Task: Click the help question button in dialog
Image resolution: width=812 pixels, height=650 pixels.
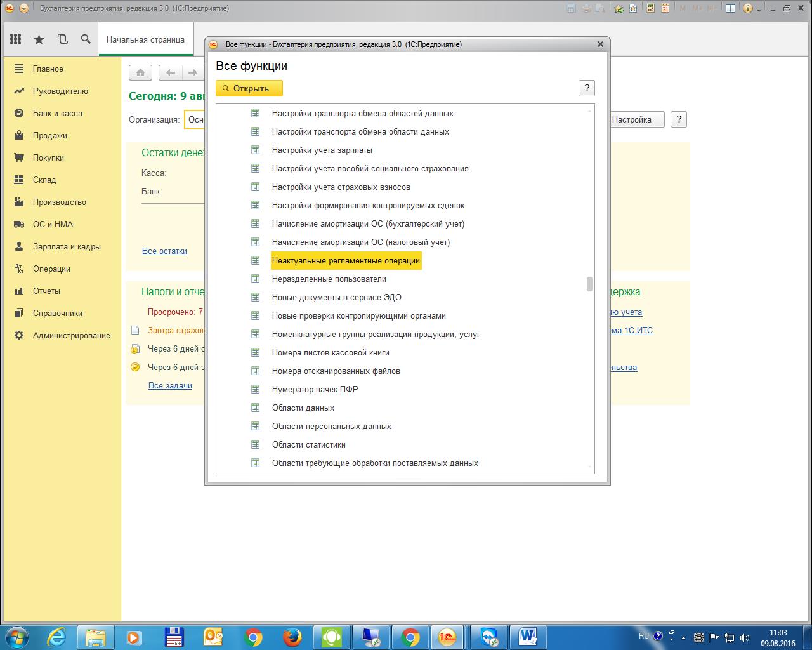Action: tap(586, 88)
